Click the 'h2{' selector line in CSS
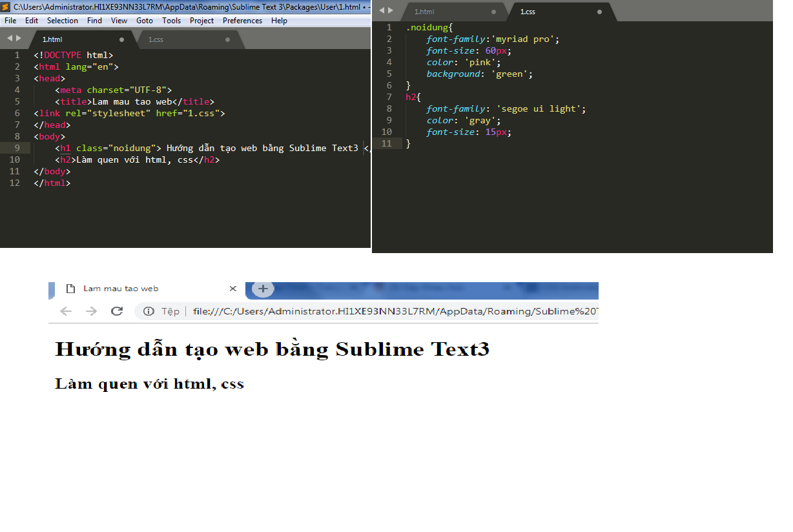Image resolution: width=793 pixels, height=532 pixels. tap(413, 97)
